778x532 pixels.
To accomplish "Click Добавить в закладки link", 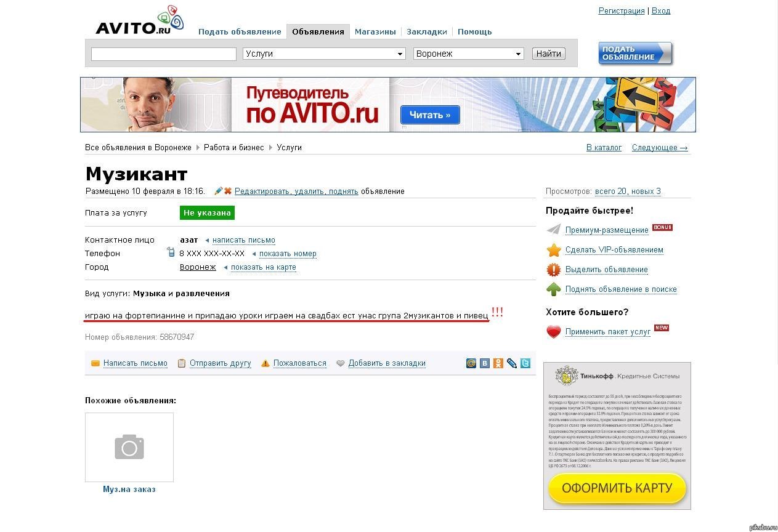I will [x=387, y=363].
